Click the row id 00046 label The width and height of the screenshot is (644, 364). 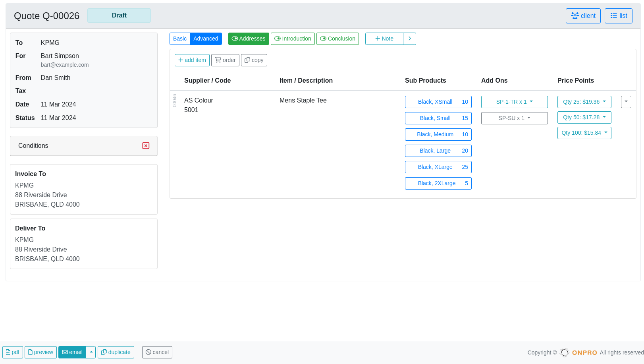pyautogui.click(x=174, y=101)
